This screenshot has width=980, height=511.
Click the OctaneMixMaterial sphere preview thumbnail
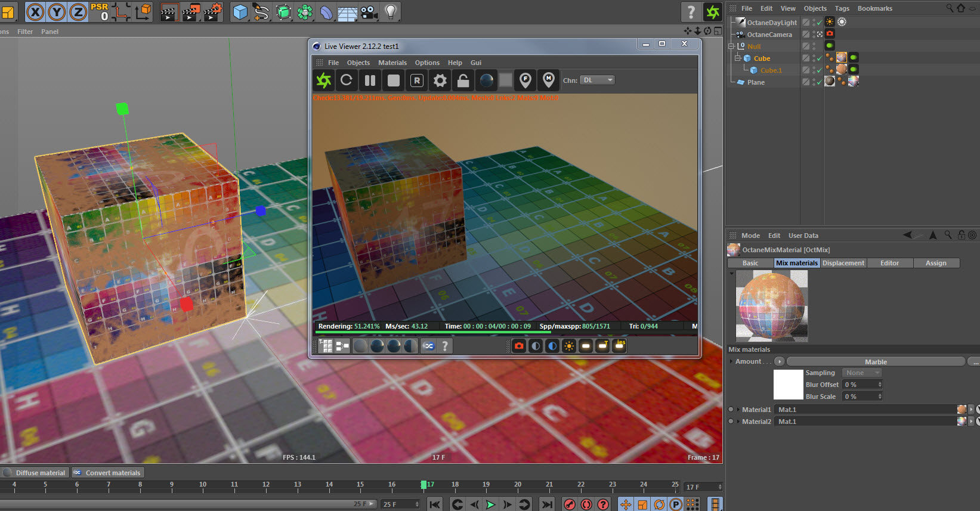[x=772, y=306]
